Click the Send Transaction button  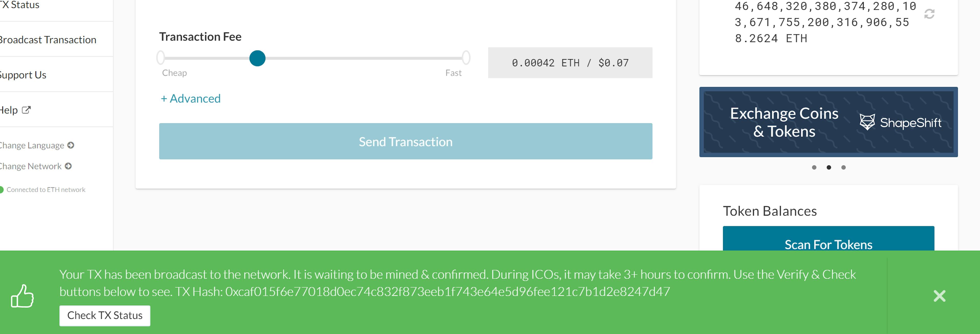[x=406, y=141]
